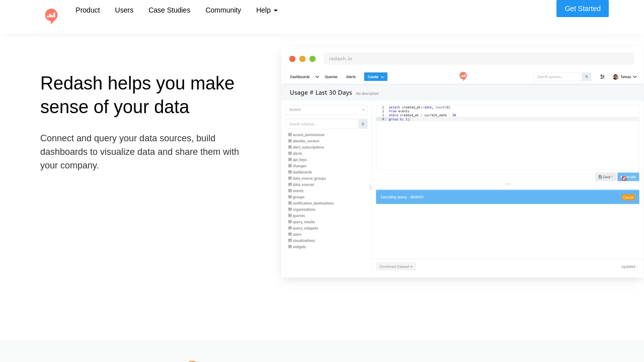This screenshot has width=644, height=362.
Task: Open the blue Create dropdown in the preview
Action: click(x=376, y=77)
